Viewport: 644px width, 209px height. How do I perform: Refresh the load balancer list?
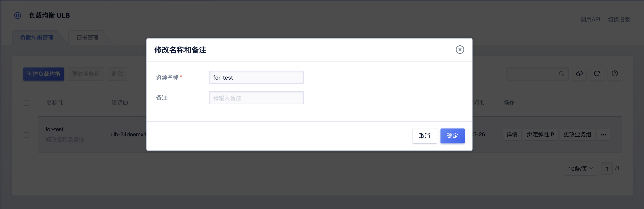coord(597,74)
